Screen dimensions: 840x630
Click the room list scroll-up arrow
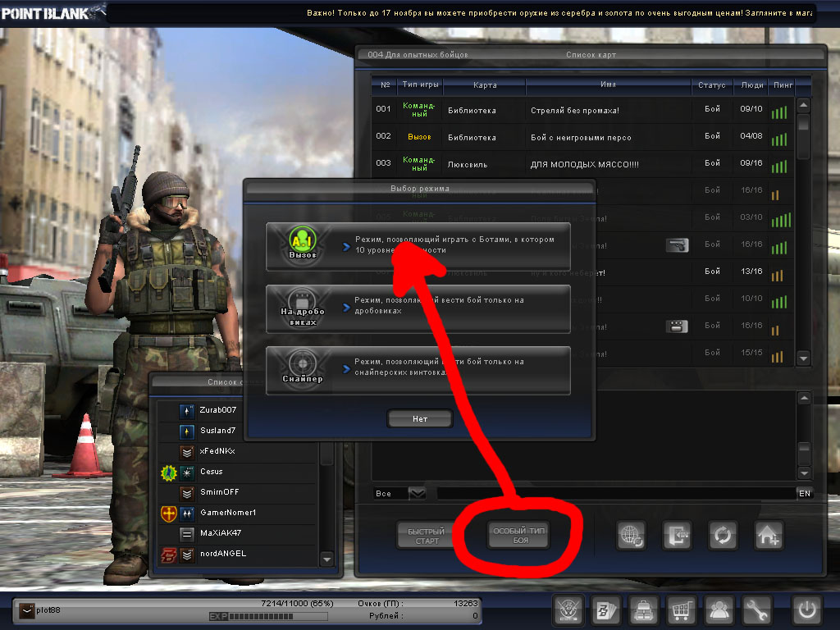[x=804, y=105]
